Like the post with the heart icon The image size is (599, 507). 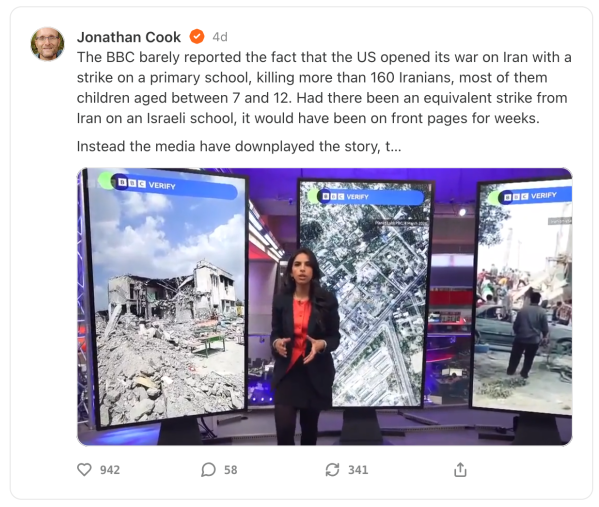[x=84, y=470]
